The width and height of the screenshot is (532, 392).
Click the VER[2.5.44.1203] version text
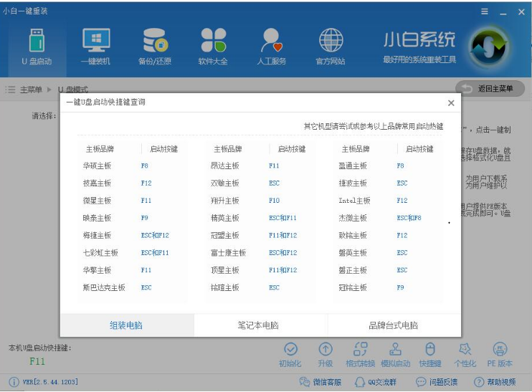pyautogui.click(x=50, y=382)
